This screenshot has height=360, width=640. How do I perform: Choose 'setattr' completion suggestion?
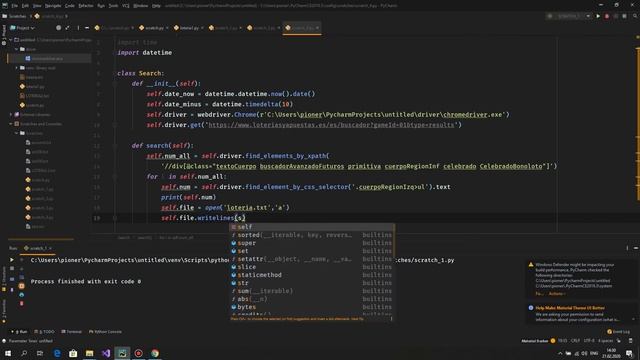(x=312, y=259)
